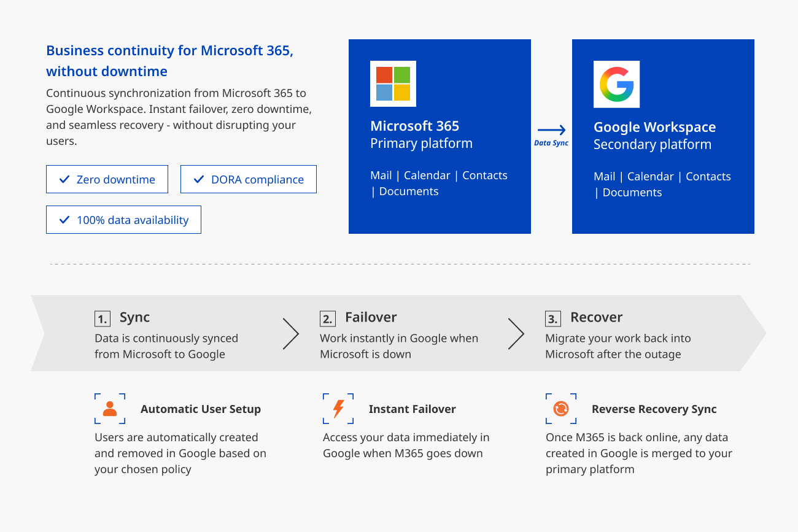Click the Business continuity for Microsoft 365 heading

click(169, 61)
